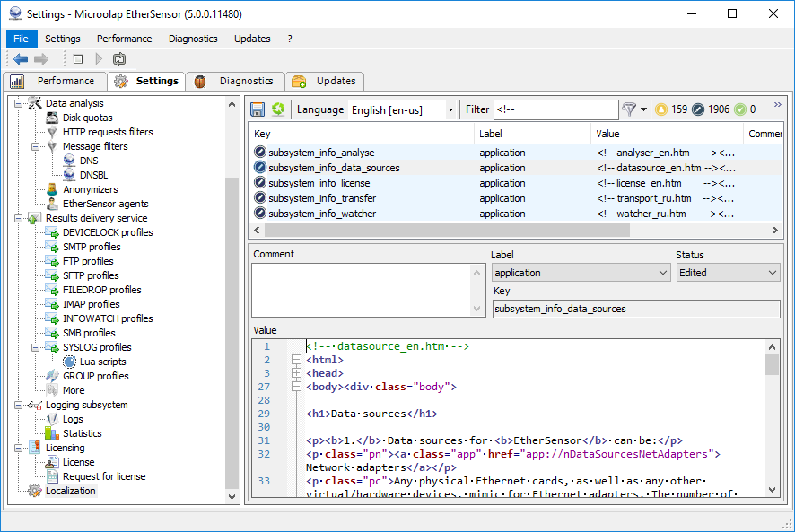
Task: Switch to the Performance tab
Action: [x=56, y=81]
